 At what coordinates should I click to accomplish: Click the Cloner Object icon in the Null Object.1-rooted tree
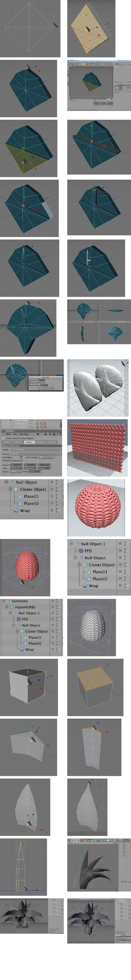point(85,565)
